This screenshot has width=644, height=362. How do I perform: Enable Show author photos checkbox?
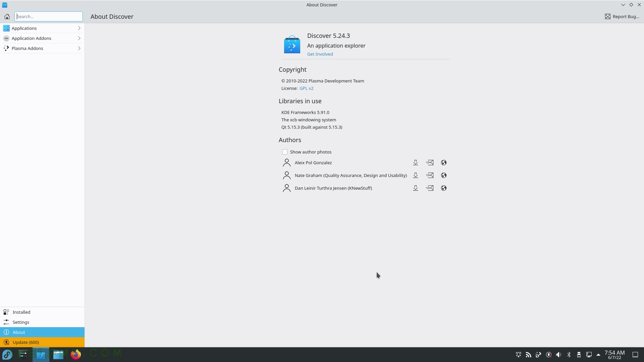(285, 152)
